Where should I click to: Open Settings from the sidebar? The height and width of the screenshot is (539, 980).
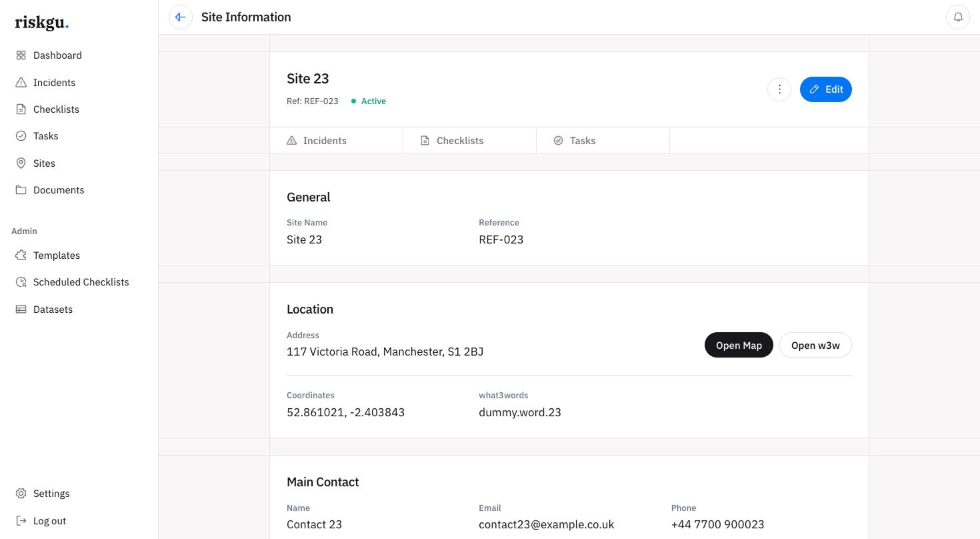coord(51,494)
